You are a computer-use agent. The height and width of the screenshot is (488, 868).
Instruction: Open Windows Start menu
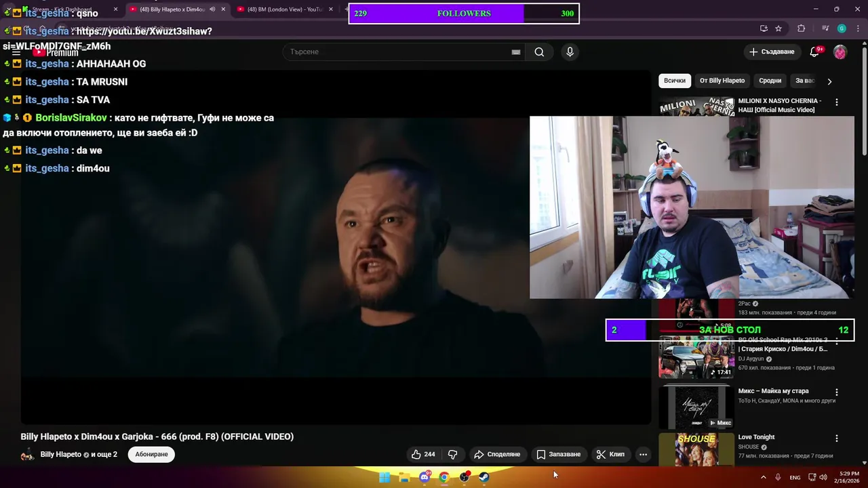(x=384, y=477)
